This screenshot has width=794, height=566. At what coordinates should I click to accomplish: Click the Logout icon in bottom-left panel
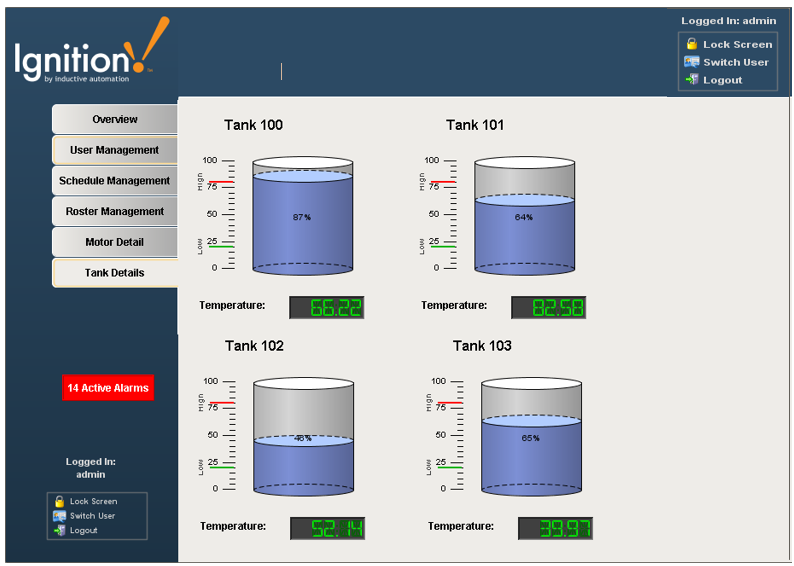60,531
